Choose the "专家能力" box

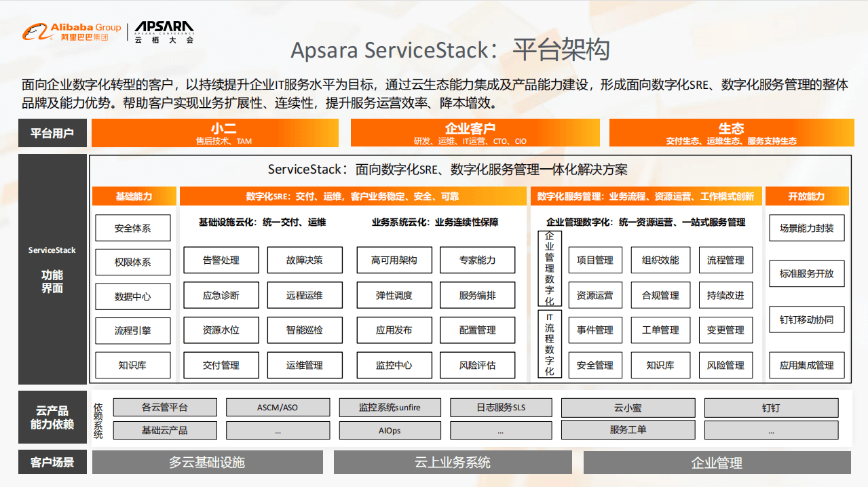[478, 260]
